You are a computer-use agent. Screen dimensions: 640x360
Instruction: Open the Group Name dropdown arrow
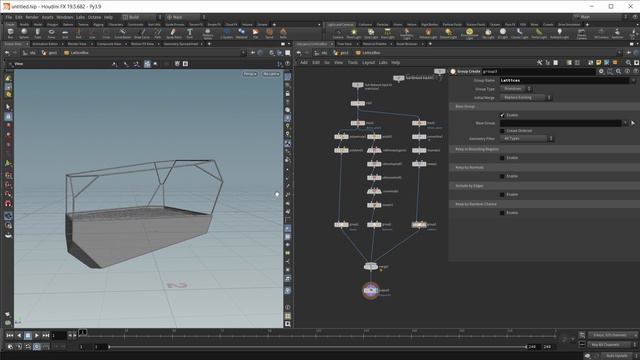pyautogui.click(x=633, y=80)
